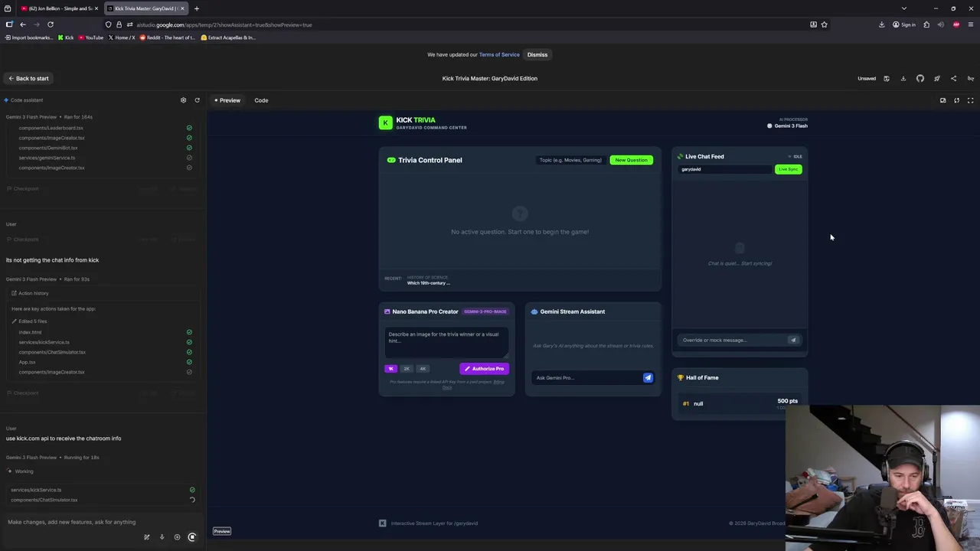This screenshot has width=980, height=551.
Task: Deploy the app with rocket icon
Action: (x=936, y=78)
